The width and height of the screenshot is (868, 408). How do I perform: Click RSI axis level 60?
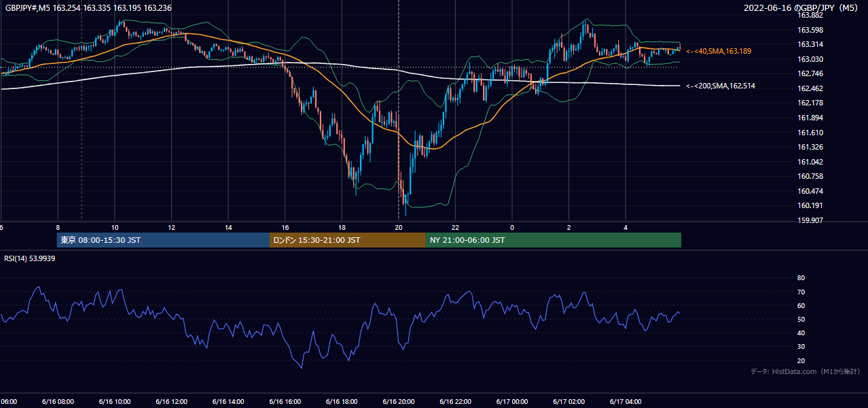pyautogui.click(x=801, y=305)
